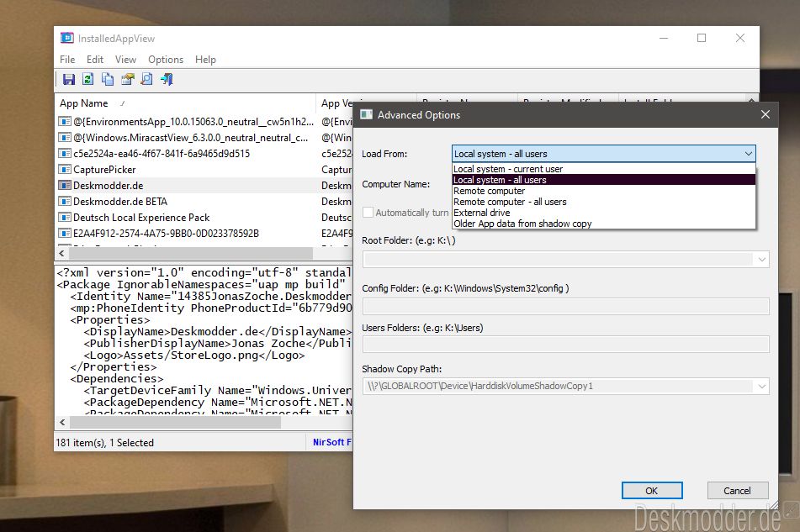Choose 'Remote computer - all users' option
Screen dimensions: 800x532
click(603, 202)
